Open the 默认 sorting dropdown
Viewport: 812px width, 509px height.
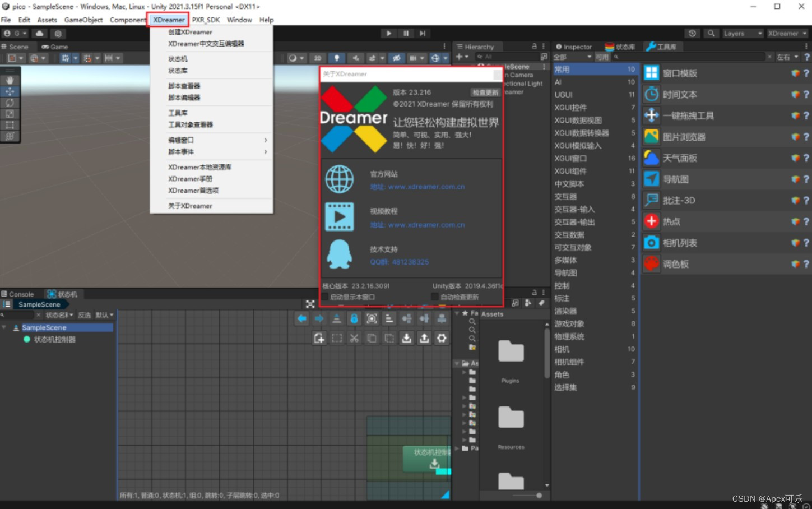pyautogui.click(x=104, y=315)
